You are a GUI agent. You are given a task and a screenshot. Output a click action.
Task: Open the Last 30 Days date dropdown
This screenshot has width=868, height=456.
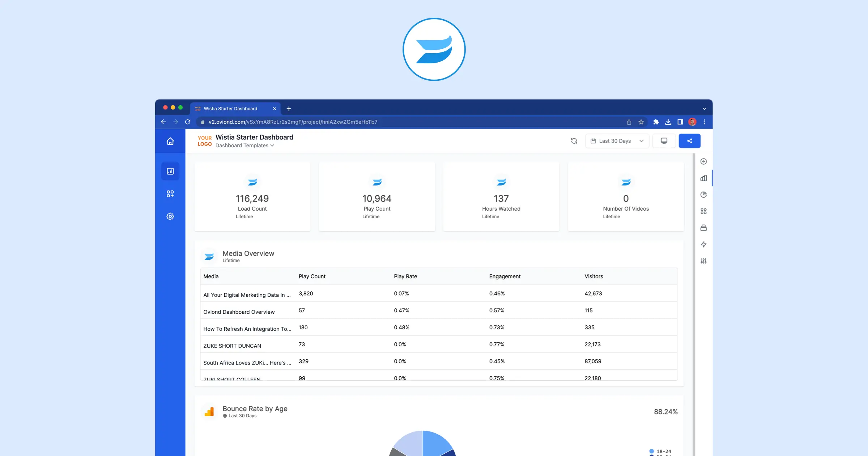pos(617,141)
